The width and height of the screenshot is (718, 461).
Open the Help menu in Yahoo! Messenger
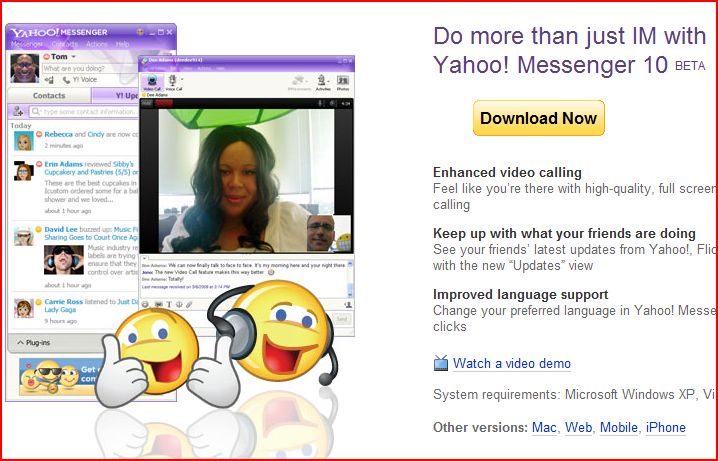(122, 44)
